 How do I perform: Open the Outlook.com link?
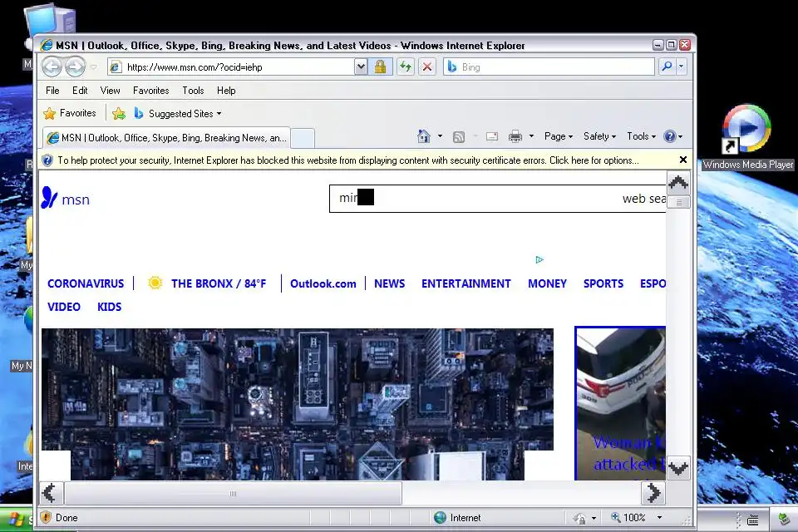click(x=323, y=283)
